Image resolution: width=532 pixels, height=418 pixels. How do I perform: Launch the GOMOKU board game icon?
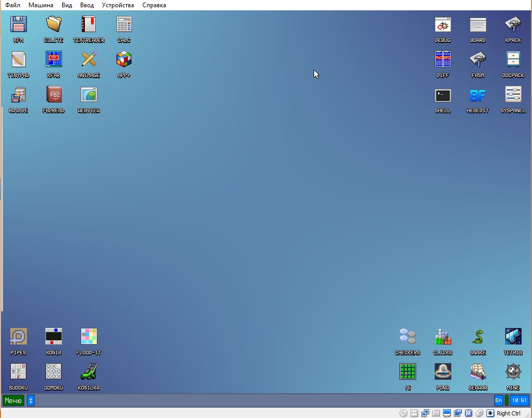(x=54, y=372)
